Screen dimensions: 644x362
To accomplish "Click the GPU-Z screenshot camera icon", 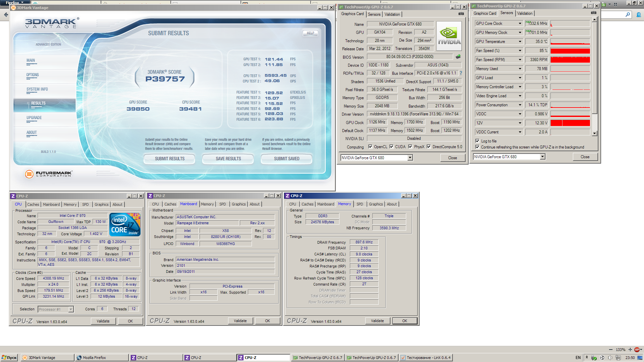I will pos(461,14).
